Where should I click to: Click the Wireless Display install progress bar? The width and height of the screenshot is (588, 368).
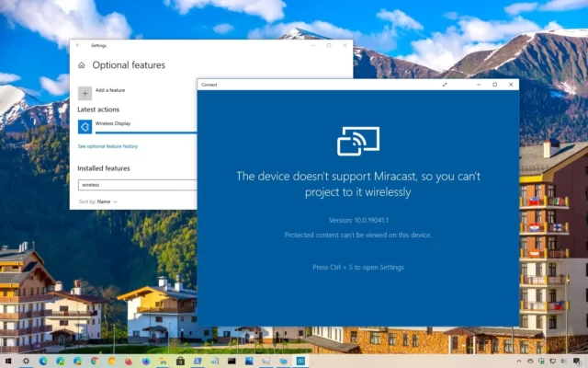pyautogui.click(x=146, y=132)
